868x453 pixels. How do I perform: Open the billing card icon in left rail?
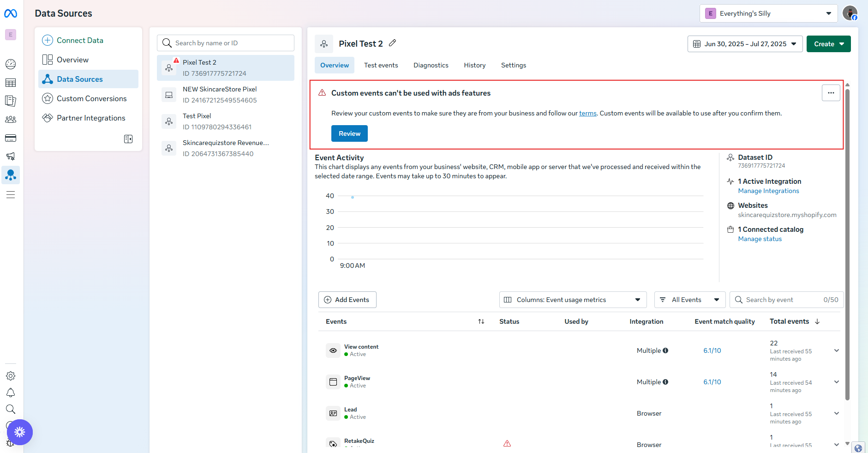(11, 138)
